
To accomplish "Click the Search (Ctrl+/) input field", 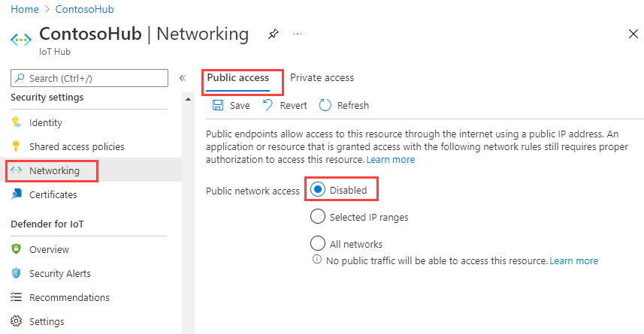I will click(90, 78).
